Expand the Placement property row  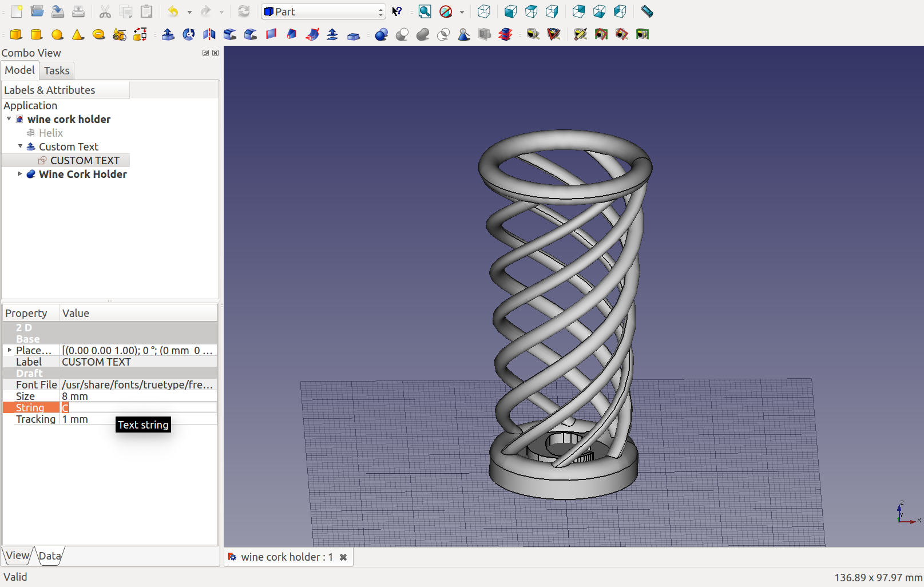(9, 350)
